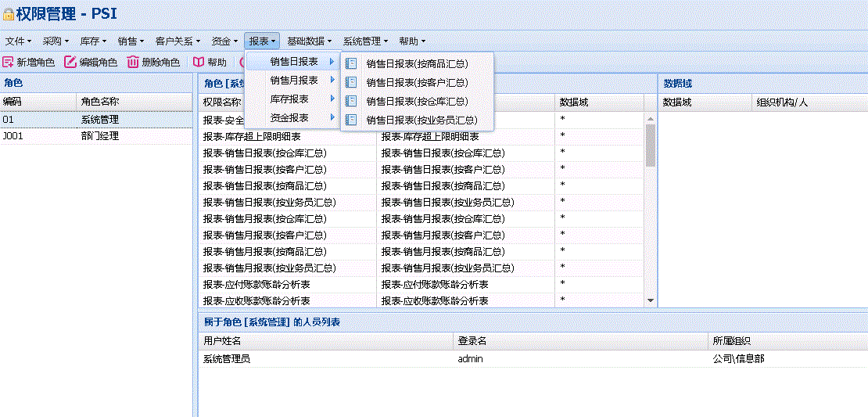
Task: Collapse the open 报表 menu
Action: [x=263, y=41]
